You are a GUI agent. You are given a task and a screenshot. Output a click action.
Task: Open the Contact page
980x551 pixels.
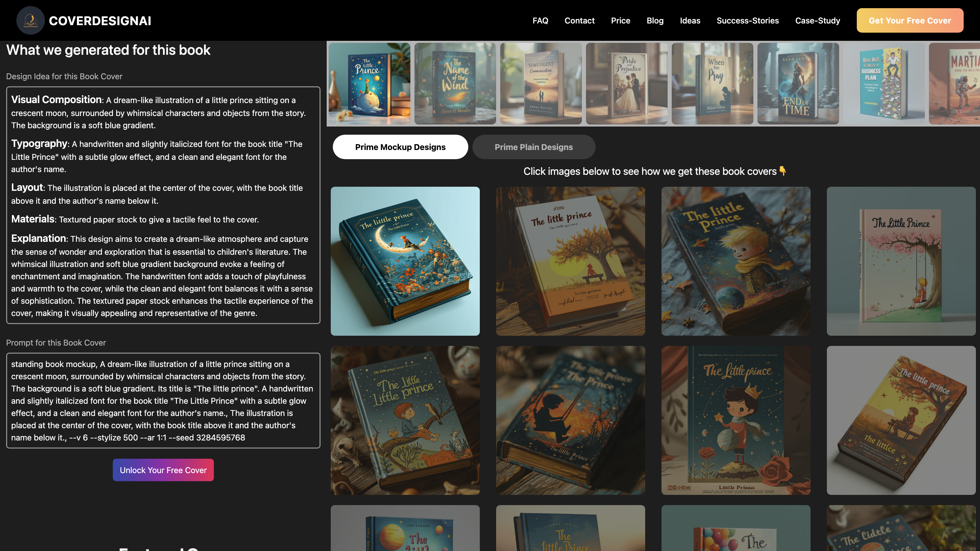coord(579,20)
